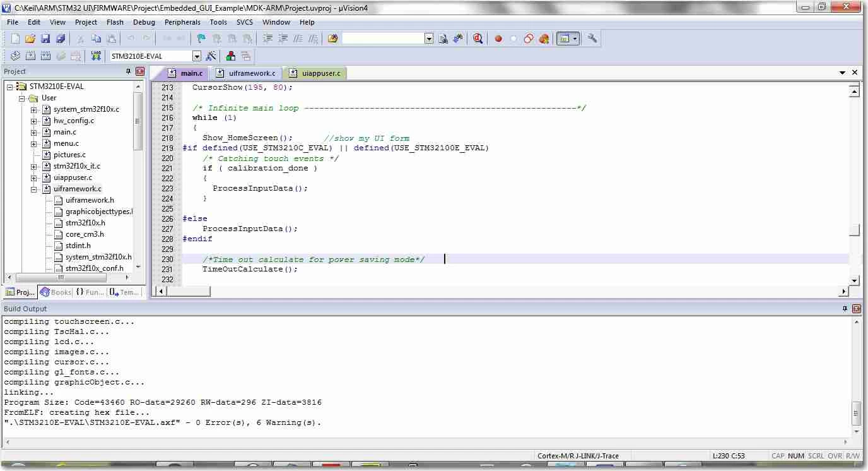The image size is (868, 471).
Task: Create a new file with the toolbar icon
Action: 15,39
